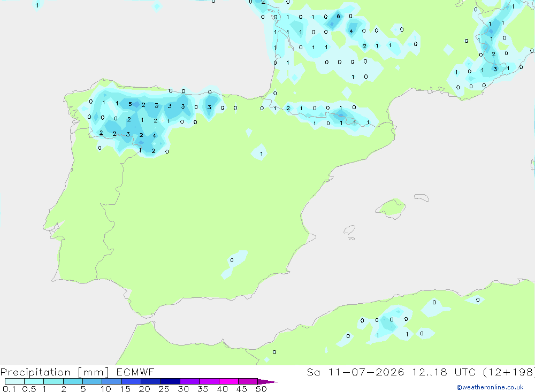Click the legend label '15'
Screen dimensions: 535x392
pos(125,389)
